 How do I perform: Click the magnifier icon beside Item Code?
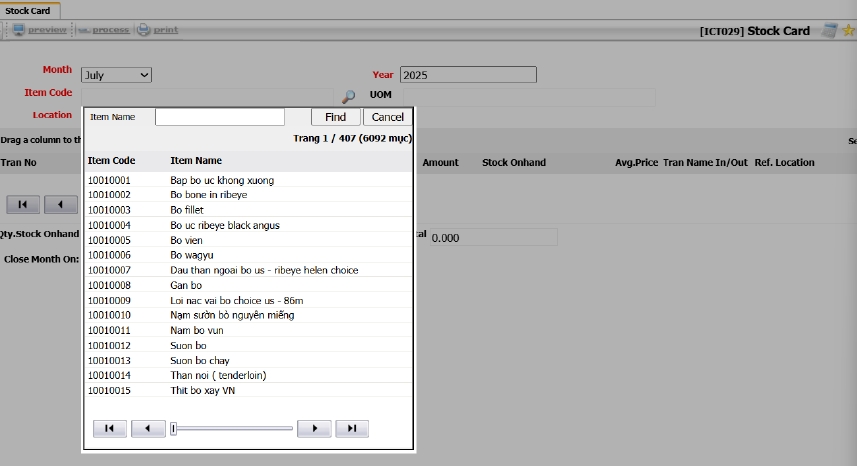click(x=348, y=97)
